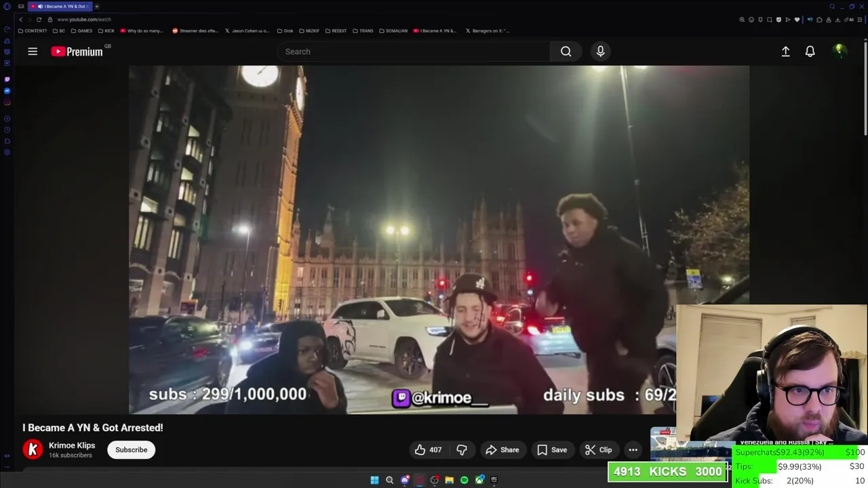868x488 pixels.
Task: Open the CONTENT? bookmark folder
Action: (33, 30)
